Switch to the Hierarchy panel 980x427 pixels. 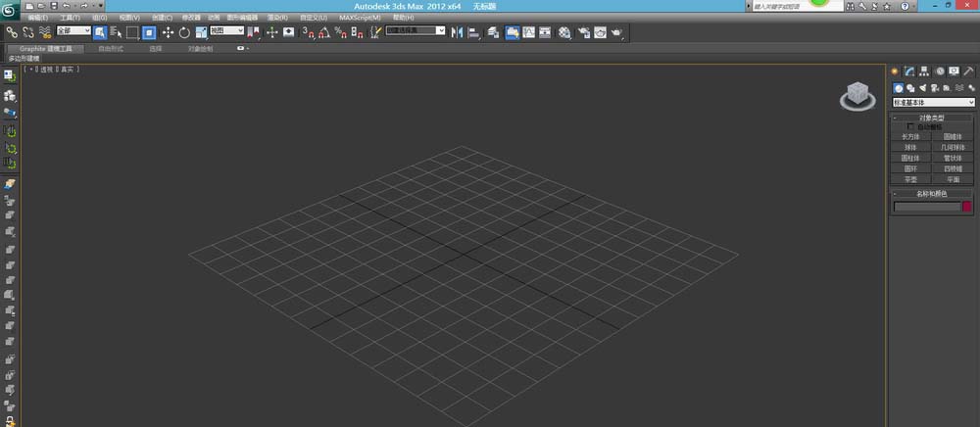[x=924, y=71]
